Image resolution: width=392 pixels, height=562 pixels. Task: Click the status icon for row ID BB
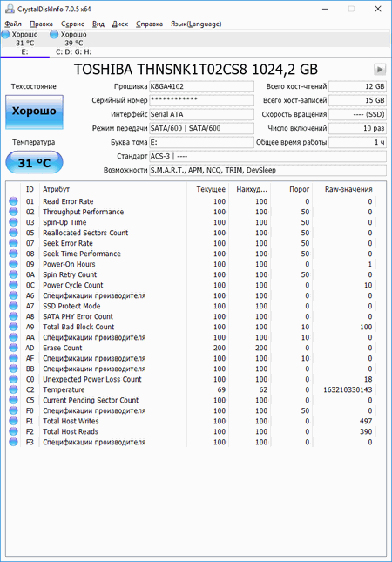[13, 369]
